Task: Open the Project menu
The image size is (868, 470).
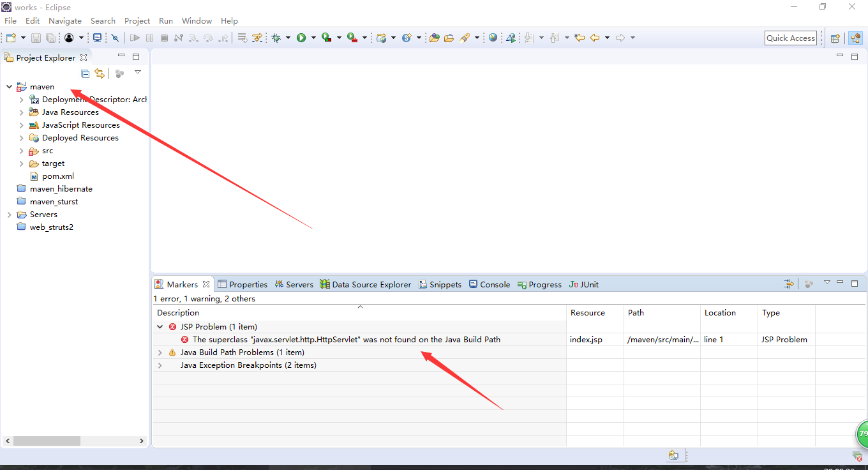Action: pyautogui.click(x=137, y=20)
